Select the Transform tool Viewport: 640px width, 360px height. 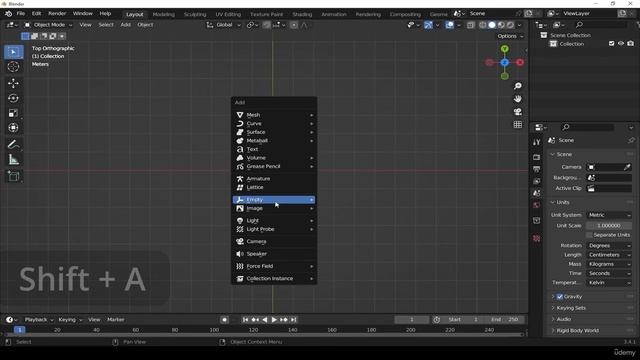point(13,128)
